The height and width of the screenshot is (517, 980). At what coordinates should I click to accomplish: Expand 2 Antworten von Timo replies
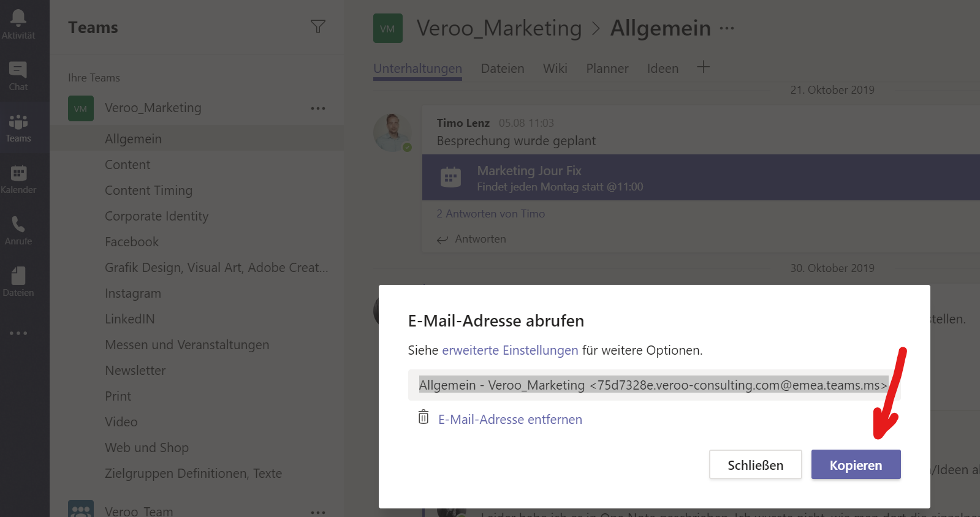point(490,214)
